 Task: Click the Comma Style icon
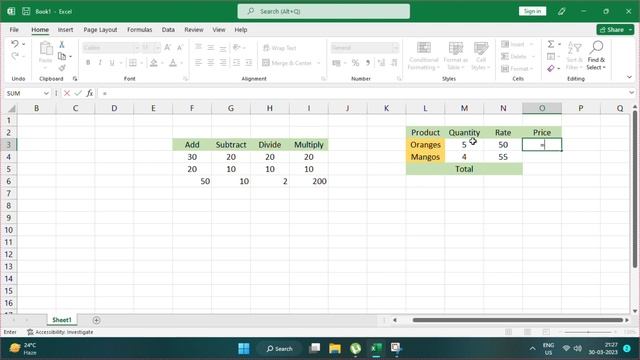(x=368, y=63)
